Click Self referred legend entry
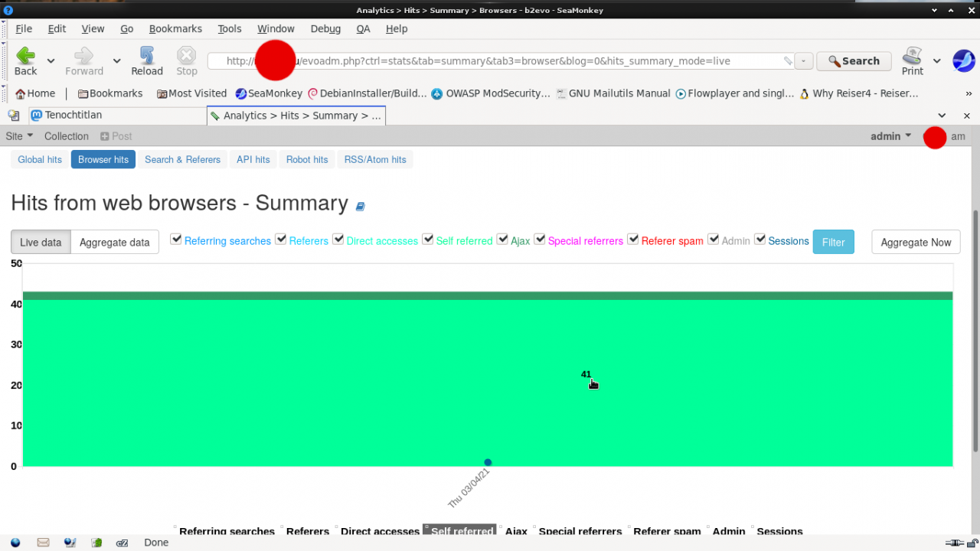980x551 pixels. point(459,531)
